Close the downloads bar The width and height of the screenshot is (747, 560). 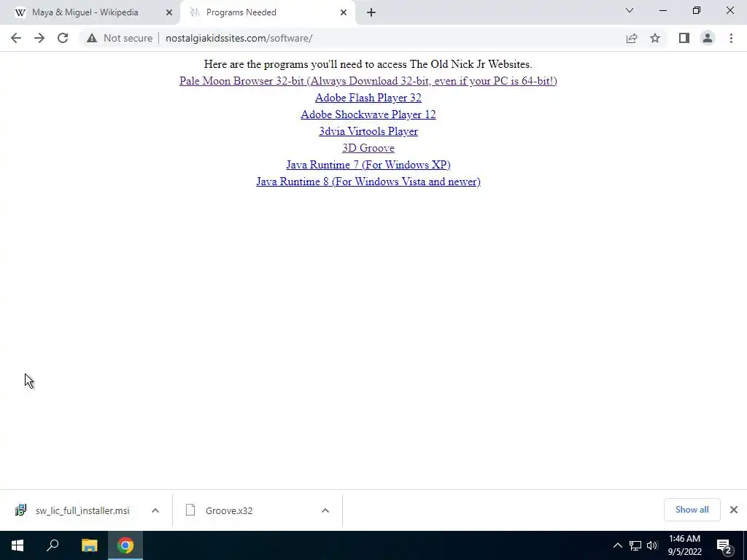(734, 510)
